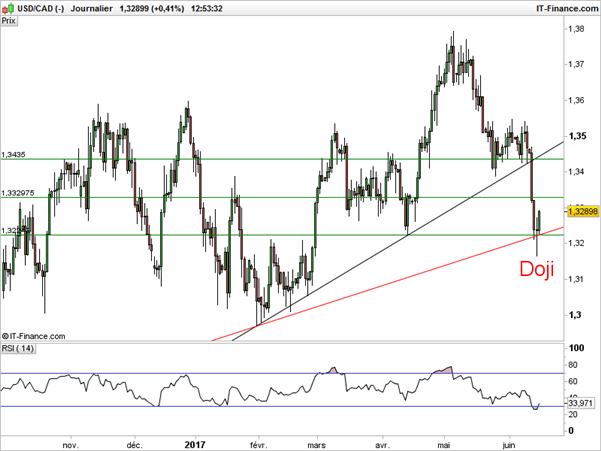
Task: Click the candlestick icon beside USD/CAD
Action: (8, 8)
